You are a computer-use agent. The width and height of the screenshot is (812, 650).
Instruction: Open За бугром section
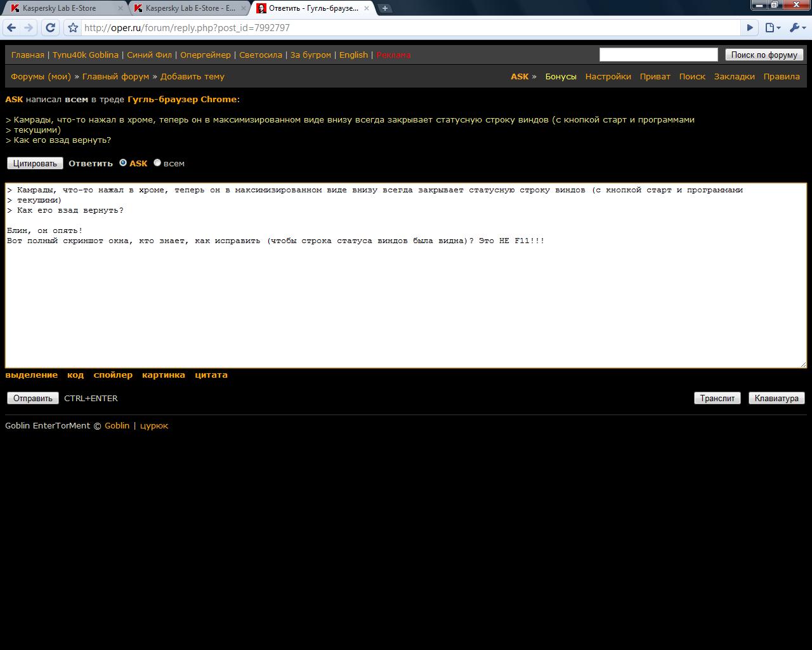(x=311, y=55)
